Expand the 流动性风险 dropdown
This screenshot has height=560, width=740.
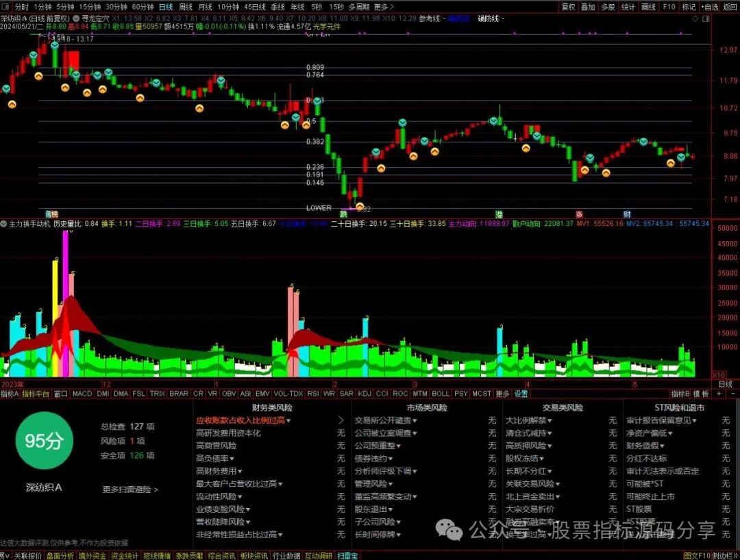[x=219, y=496]
